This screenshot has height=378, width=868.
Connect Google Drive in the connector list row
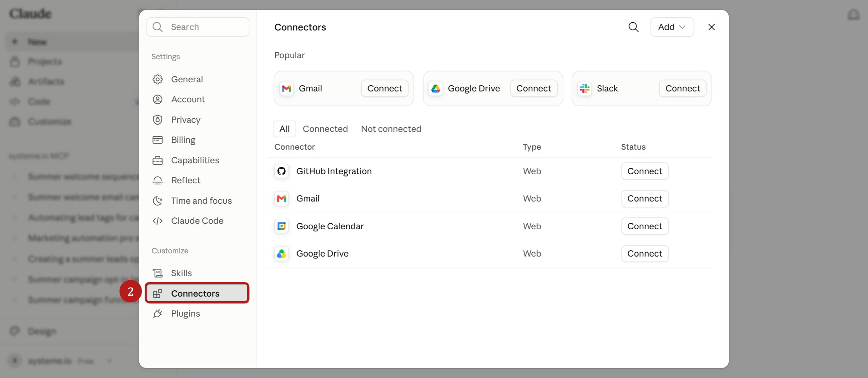click(645, 253)
